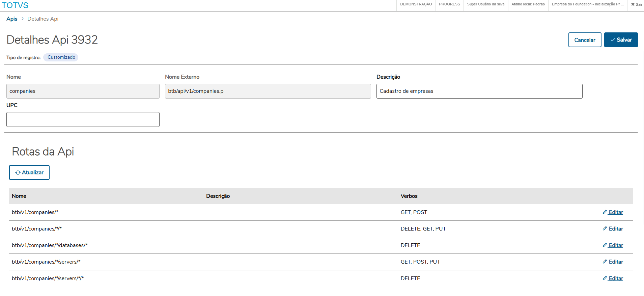Click Atalho local: Padrao item
Viewport: 644px width, 296px height.
tap(528, 4)
